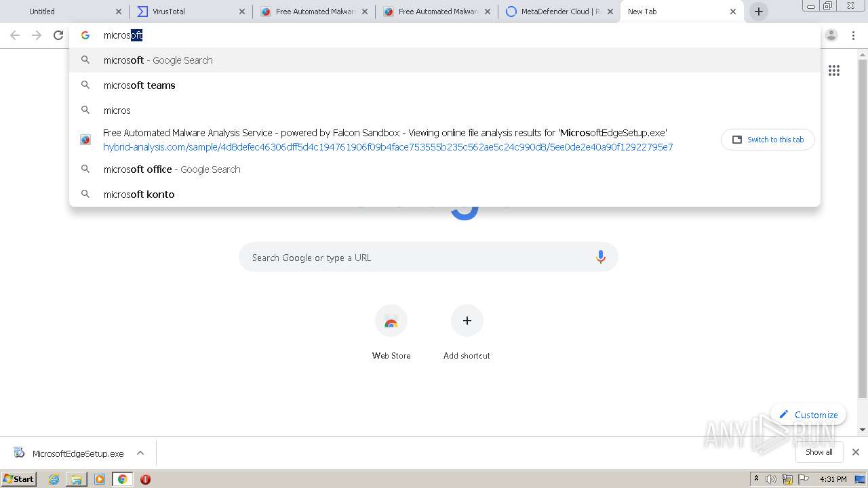Click 'Show all' downloads button
Image resolution: width=868 pixels, height=488 pixels.
coord(819,452)
